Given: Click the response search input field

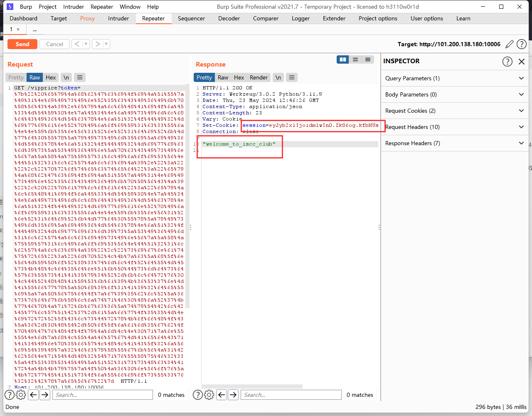Looking at the screenshot, I should [291, 395].
